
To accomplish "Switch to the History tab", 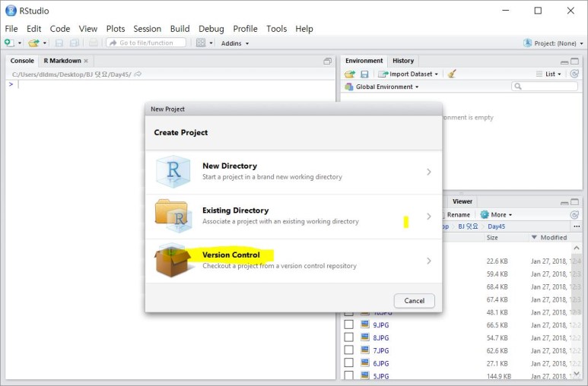I will 403,61.
